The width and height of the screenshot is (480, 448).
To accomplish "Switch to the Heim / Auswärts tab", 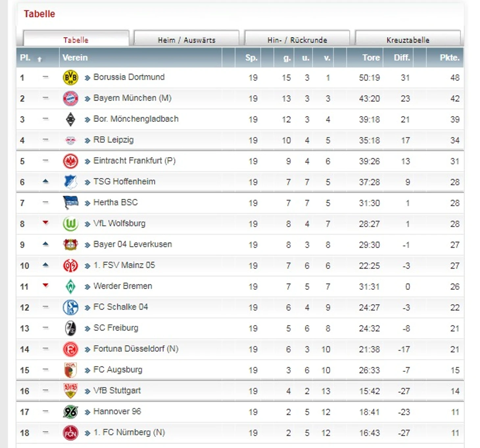I will [x=186, y=40].
